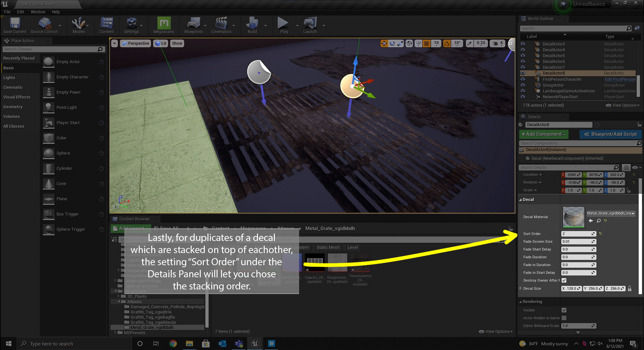Toggle Decal Size lock icon
644x350 pixels.
pyautogui.click(x=630, y=288)
